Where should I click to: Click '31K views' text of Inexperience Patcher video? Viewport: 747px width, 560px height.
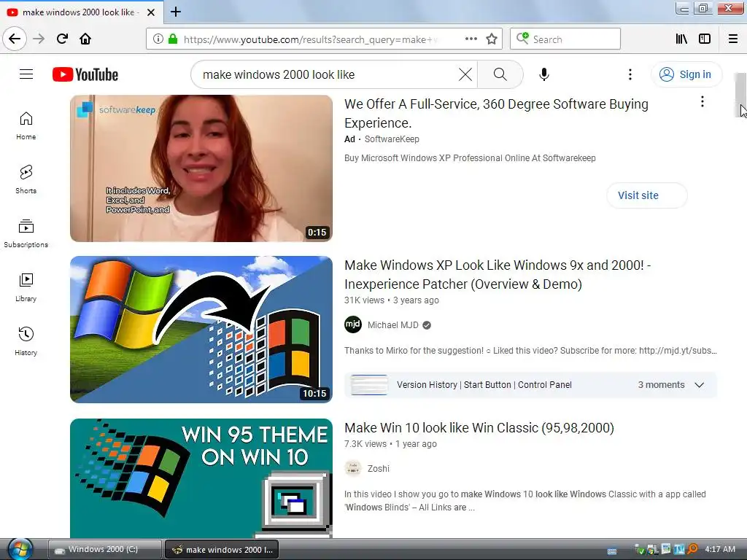(x=364, y=300)
